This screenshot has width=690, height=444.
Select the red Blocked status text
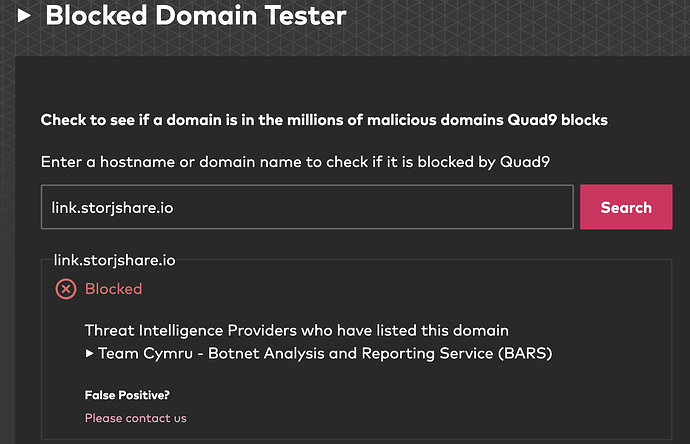[x=114, y=289]
